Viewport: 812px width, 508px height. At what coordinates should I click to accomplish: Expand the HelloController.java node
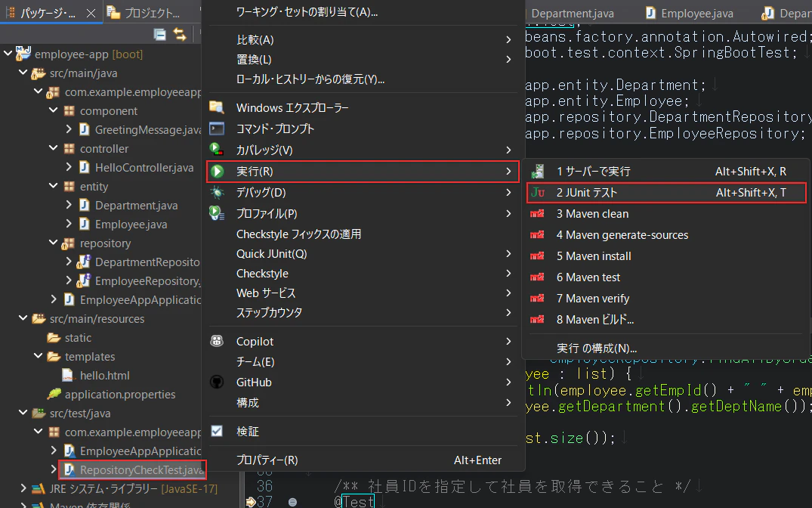pos(68,167)
